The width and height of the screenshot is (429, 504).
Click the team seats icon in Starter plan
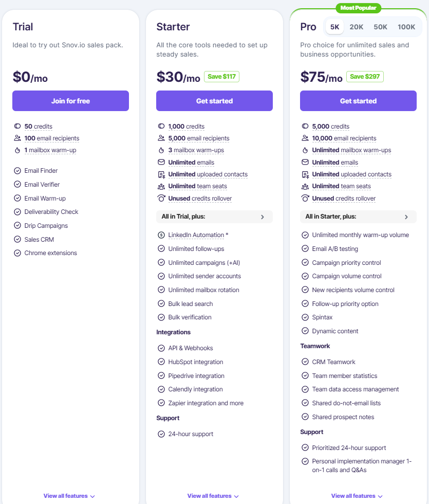click(x=161, y=186)
